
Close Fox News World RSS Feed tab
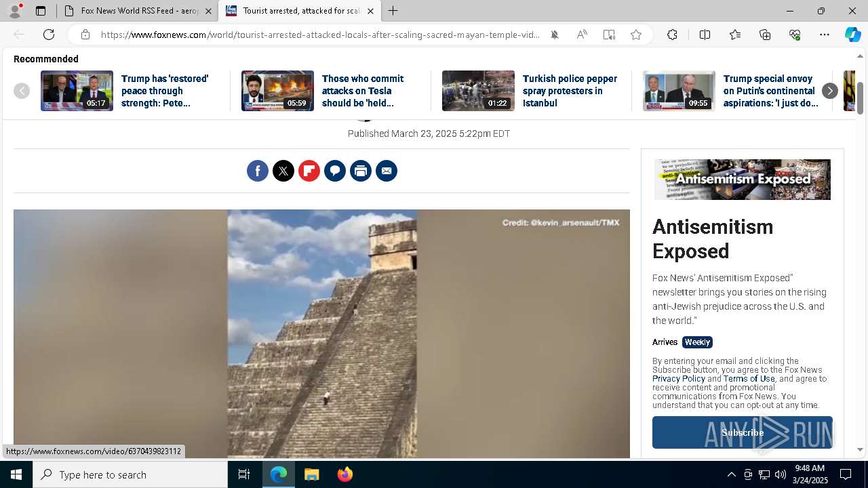point(208,11)
